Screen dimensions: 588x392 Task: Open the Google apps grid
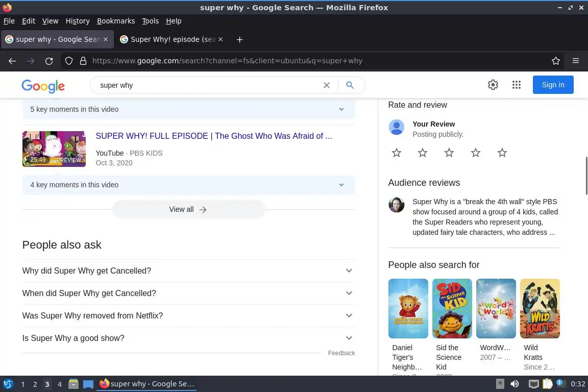(517, 85)
